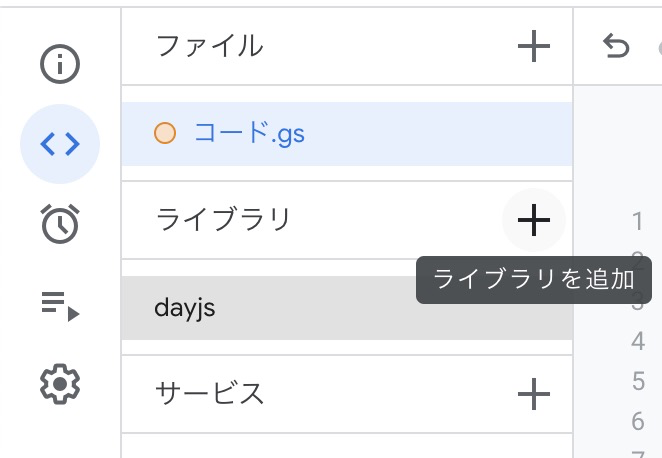Add a new file with ファイル plus

tap(534, 46)
